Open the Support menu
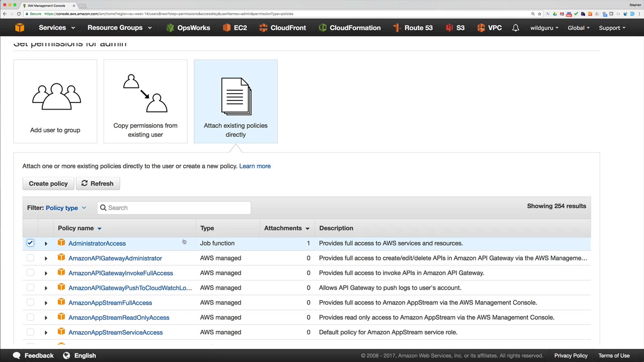644x362 pixels. (x=612, y=28)
